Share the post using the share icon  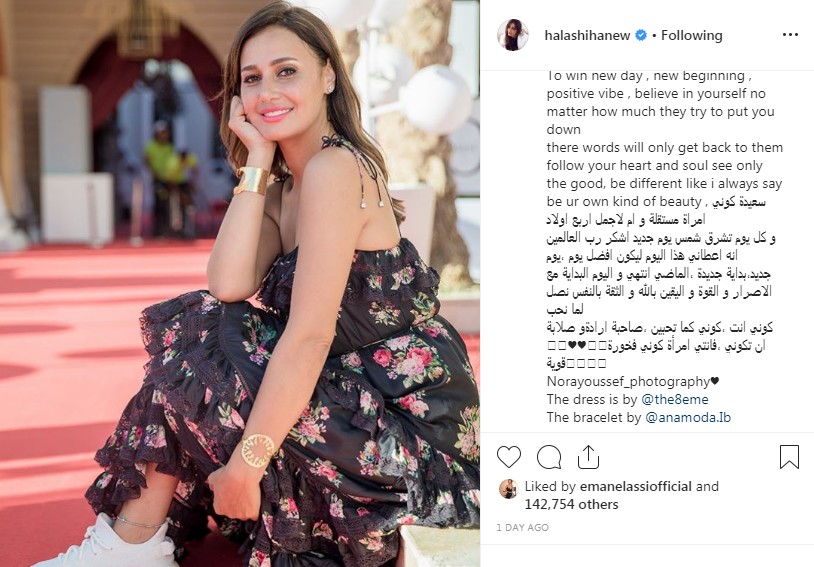click(588, 457)
